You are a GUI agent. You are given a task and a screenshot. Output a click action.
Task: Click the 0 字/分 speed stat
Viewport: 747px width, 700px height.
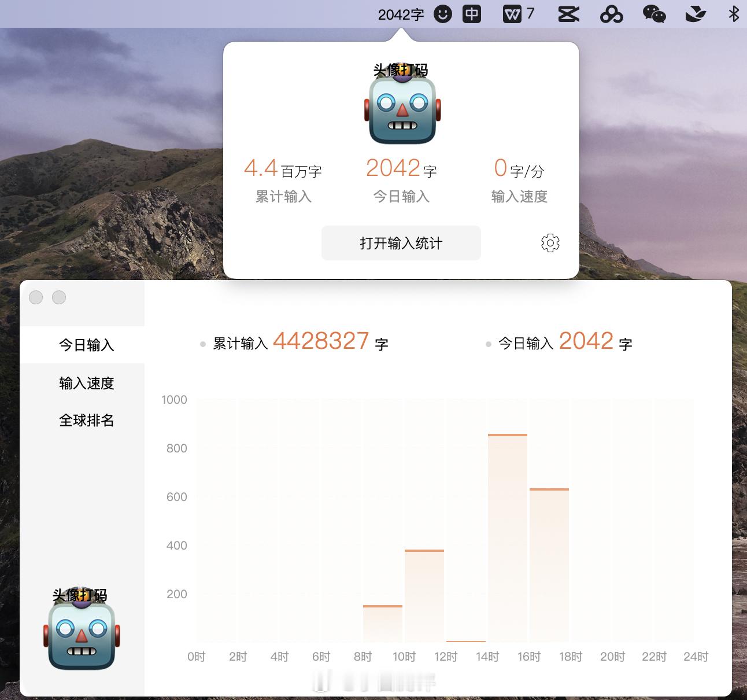tap(519, 169)
